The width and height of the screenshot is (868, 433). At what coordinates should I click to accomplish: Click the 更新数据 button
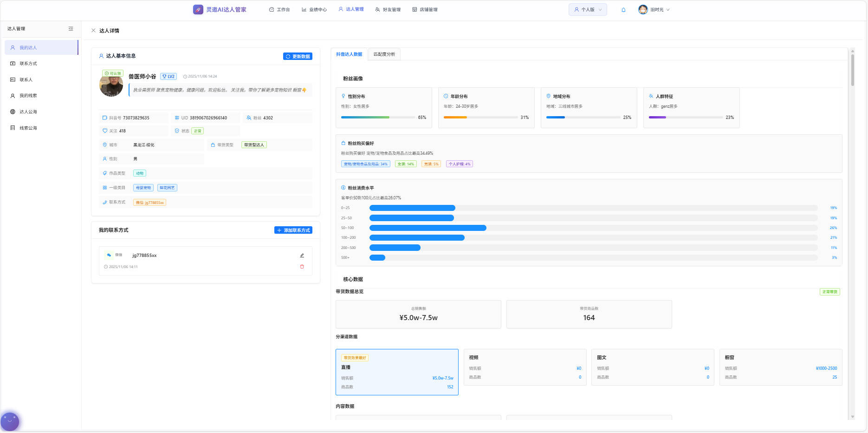coord(298,57)
